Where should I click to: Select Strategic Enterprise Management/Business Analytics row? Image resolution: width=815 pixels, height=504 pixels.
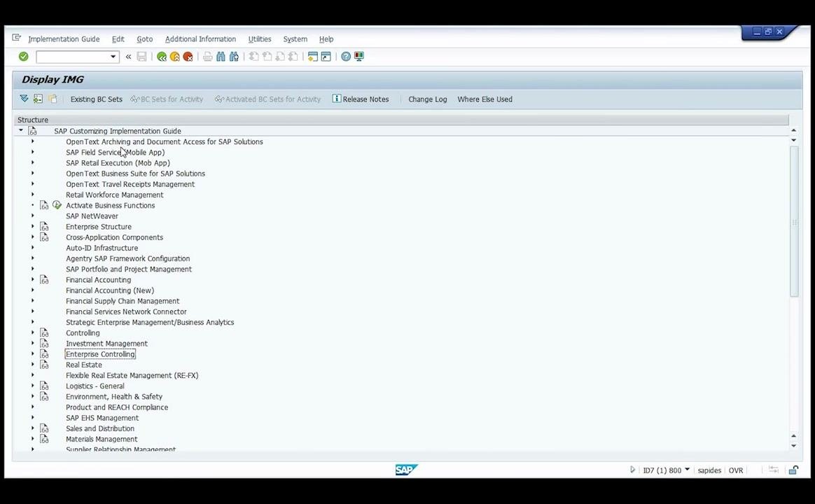(x=150, y=322)
